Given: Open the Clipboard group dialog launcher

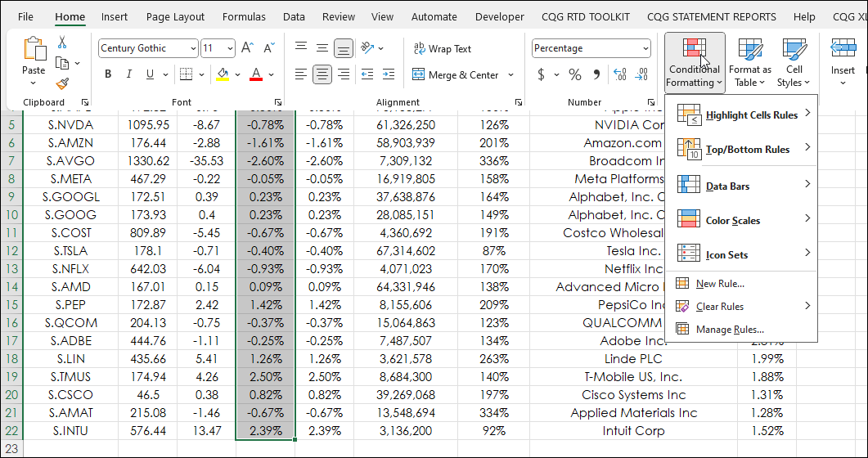Looking at the screenshot, I should pyautogui.click(x=85, y=102).
